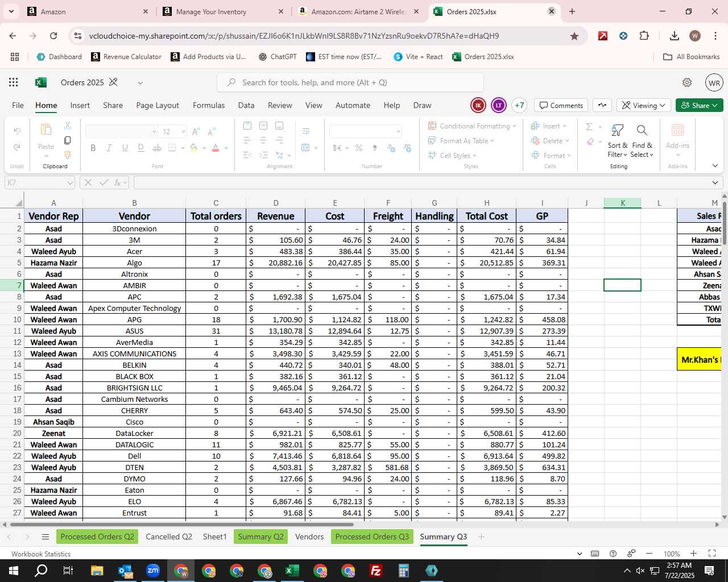
Task: Click the all sheets list icon
Action: coord(45,537)
